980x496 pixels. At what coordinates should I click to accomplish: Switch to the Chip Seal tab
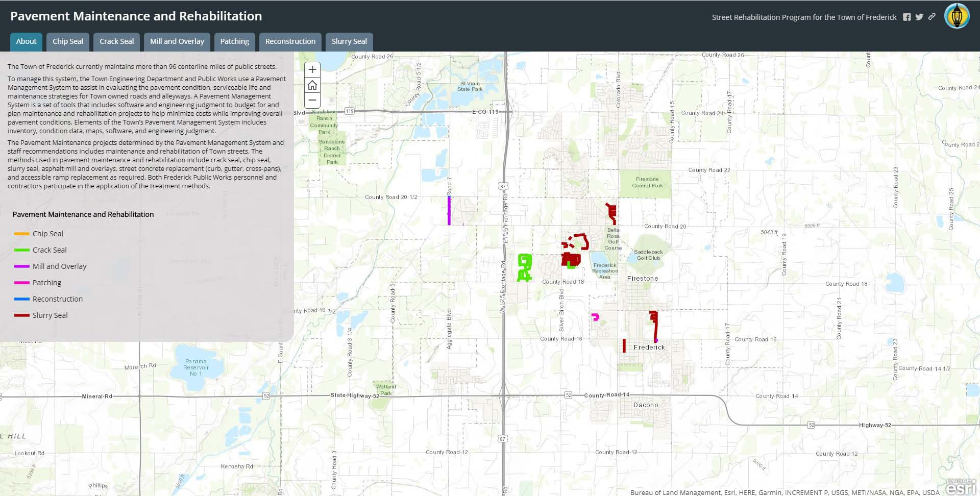click(x=68, y=41)
